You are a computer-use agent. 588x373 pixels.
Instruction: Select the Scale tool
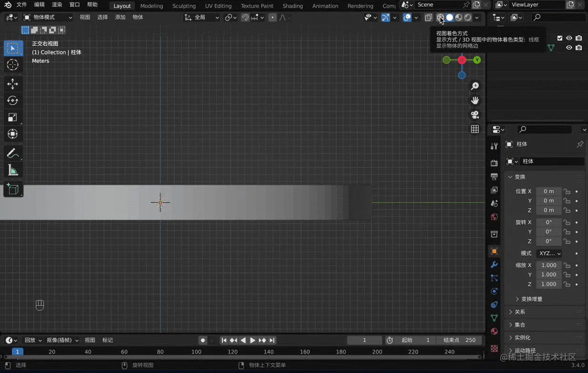click(x=13, y=117)
